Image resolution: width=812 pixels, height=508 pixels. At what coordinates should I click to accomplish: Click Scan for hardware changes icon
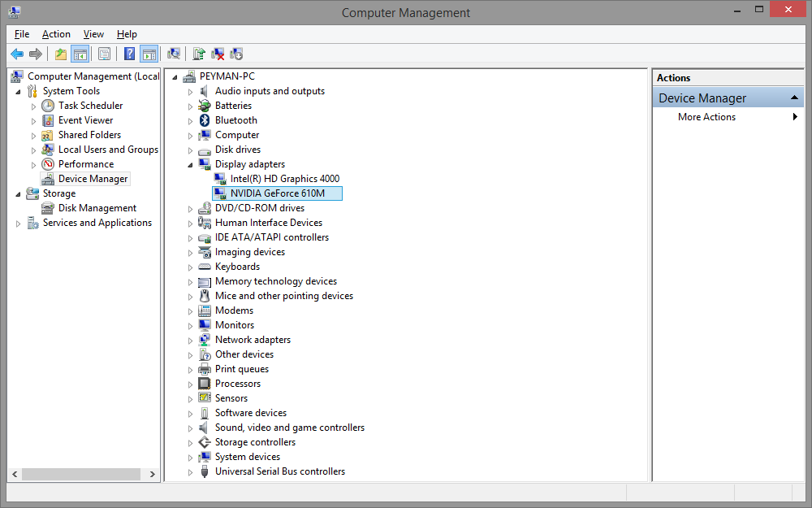pyautogui.click(x=174, y=54)
